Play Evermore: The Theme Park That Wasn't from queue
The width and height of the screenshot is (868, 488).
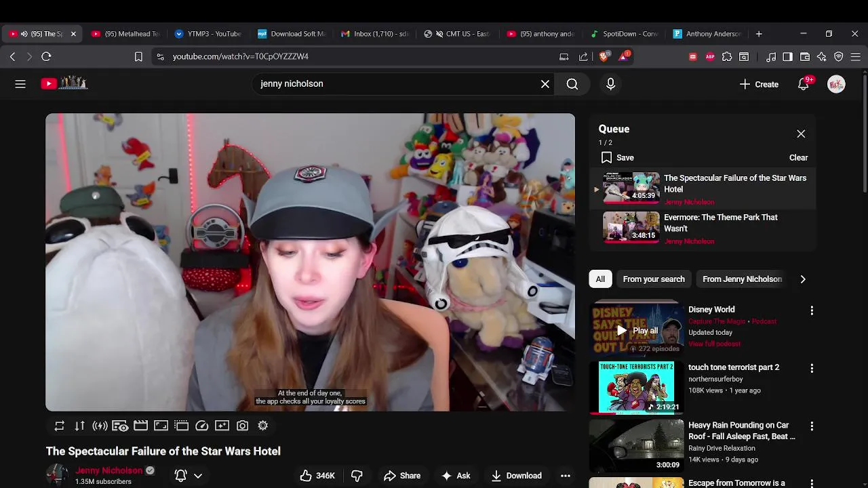click(702, 228)
